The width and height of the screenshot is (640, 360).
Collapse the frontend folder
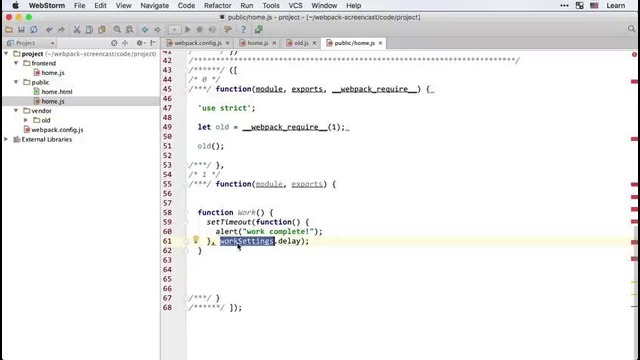coord(16,63)
